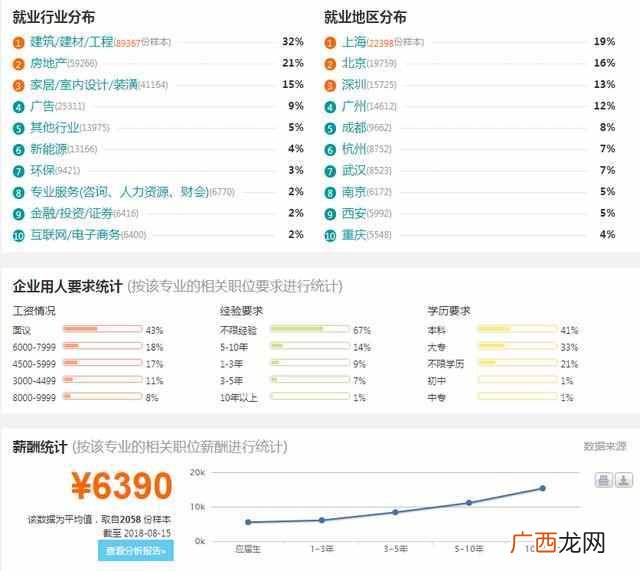This screenshot has height=571, width=640.
Task: Open the 房地产 industry link
Action: point(48,63)
